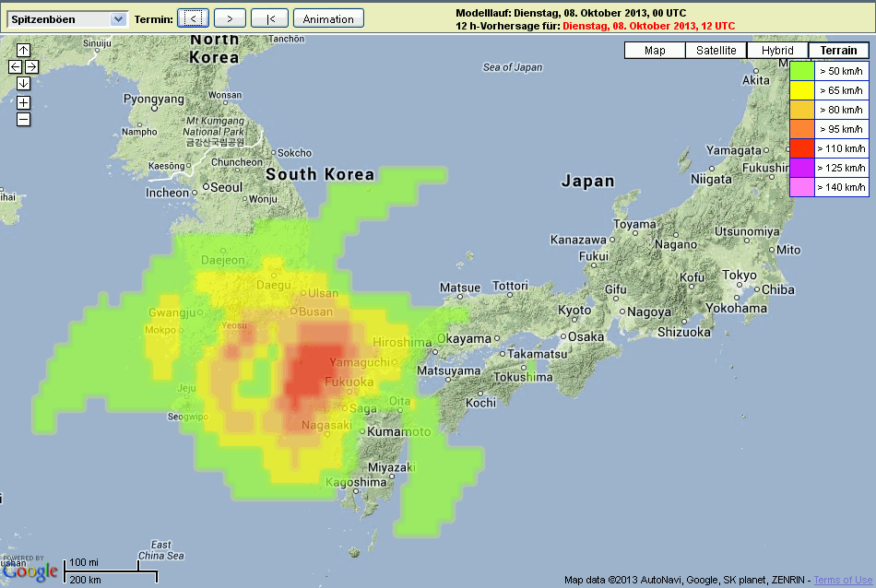This screenshot has height=588, width=876.
Task: Select the Terrain map view
Action: 838,51
